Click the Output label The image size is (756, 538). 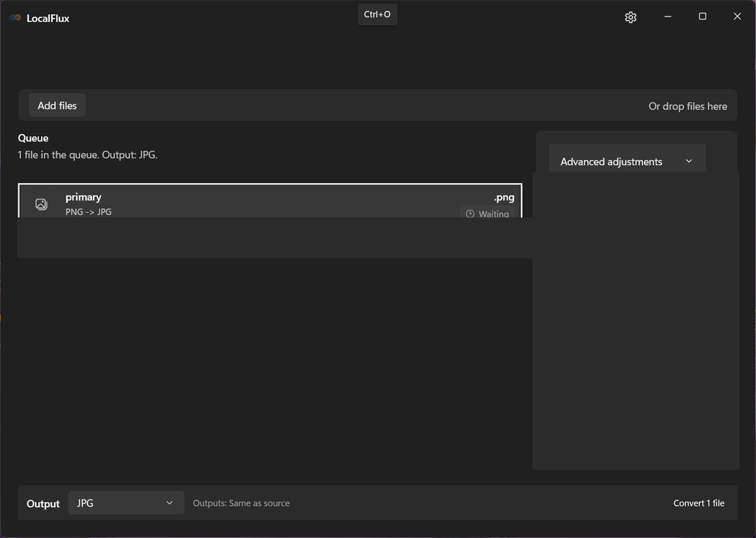coord(43,504)
